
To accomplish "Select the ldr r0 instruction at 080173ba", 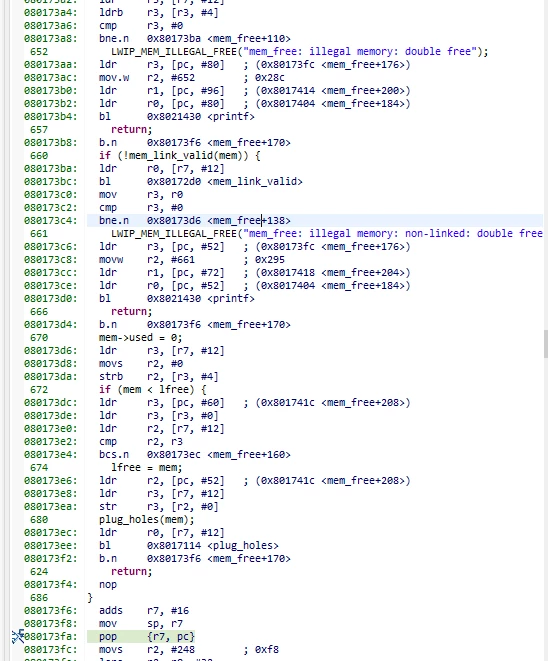I will pyautogui.click(x=162, y=169).
